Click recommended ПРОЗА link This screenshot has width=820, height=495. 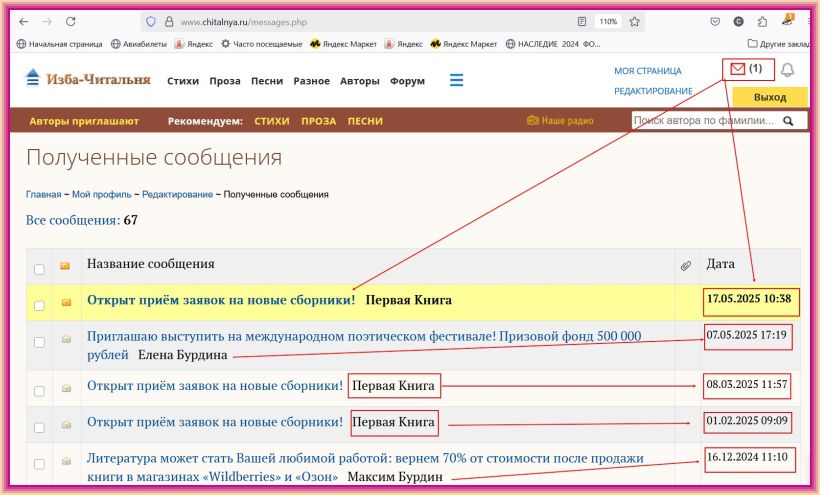pyautogui.click(x=318, y=121)
